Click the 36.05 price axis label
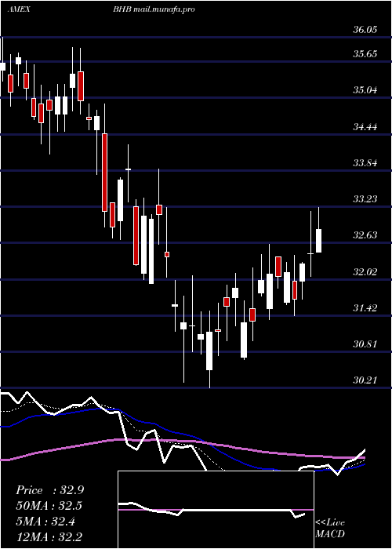 click(365, 30)
